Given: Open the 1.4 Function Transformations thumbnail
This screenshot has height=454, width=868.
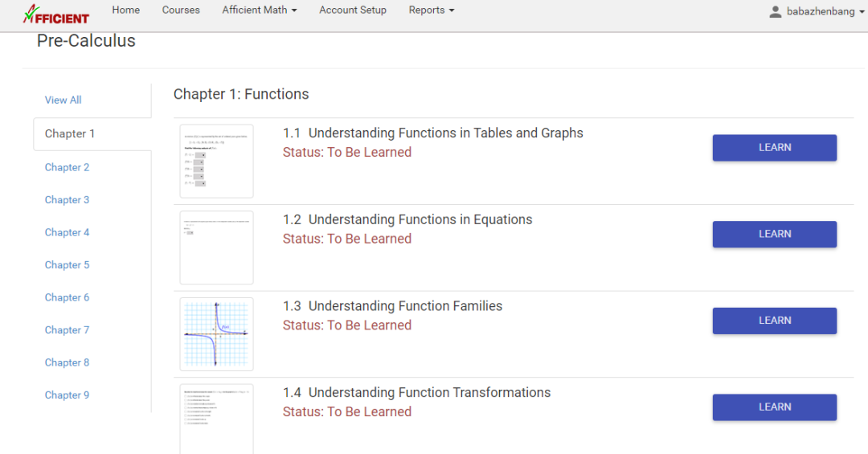Looking at the screenshot, I should [x=216, y=418].
